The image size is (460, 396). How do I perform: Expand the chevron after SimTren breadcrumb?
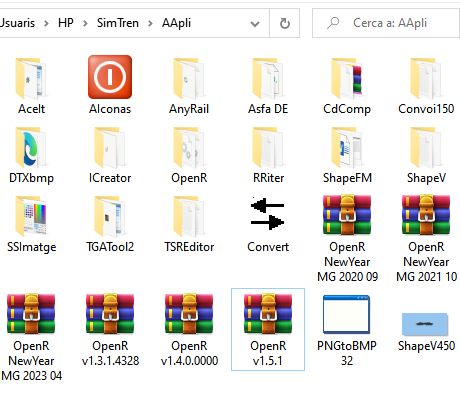pos(150,24)
